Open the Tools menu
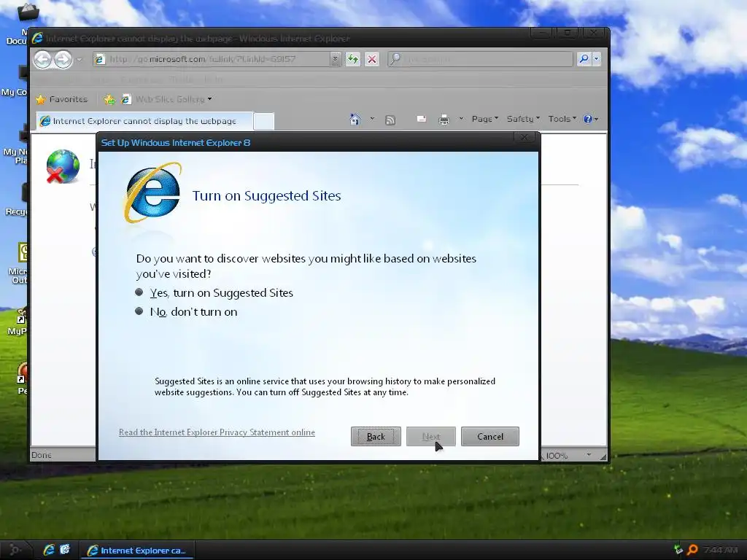This screenshot has height=560, width=747. [562, 119]
